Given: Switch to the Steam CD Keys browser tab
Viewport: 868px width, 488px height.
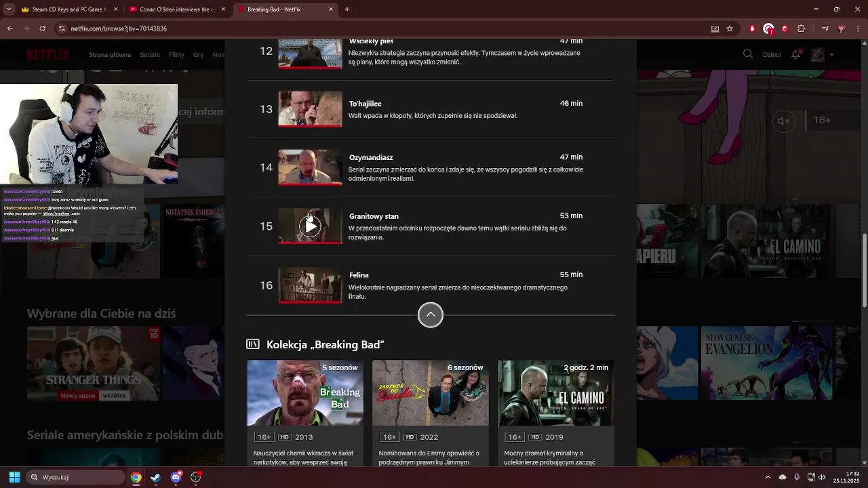Looking at the screenshot, I should tap(68, 9).
